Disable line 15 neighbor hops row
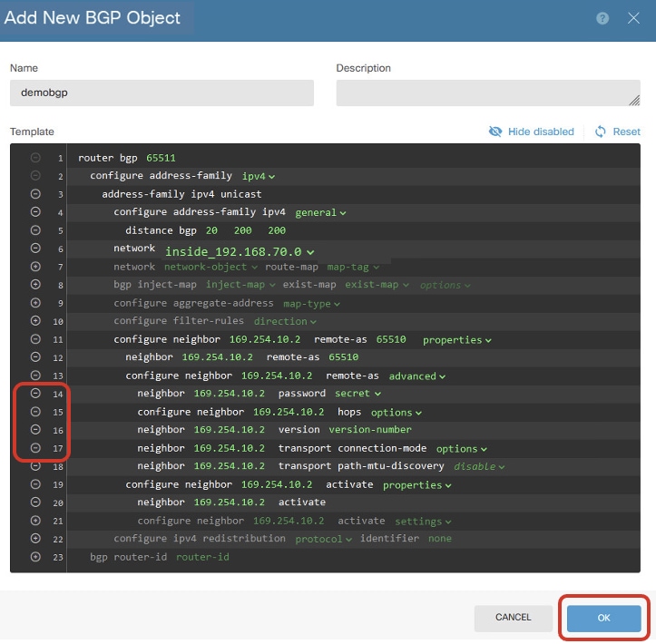Viewport: 656px width, 644px height. pos(35,412)
